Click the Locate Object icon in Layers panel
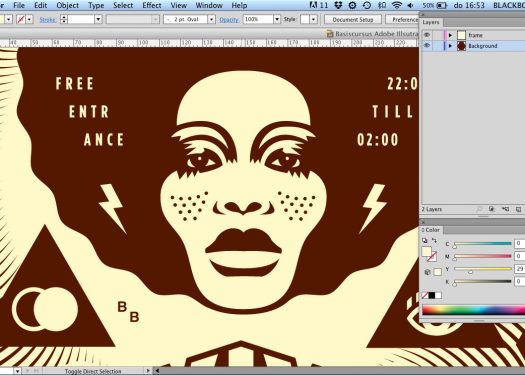Viewport: 525px width, 375px height. point(479,209)
